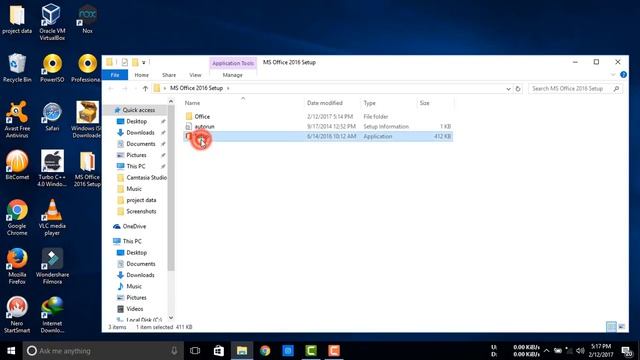Launch PowerISO from desktop
The height and width of the screenshot is (360, 640).
click(52, 68)
